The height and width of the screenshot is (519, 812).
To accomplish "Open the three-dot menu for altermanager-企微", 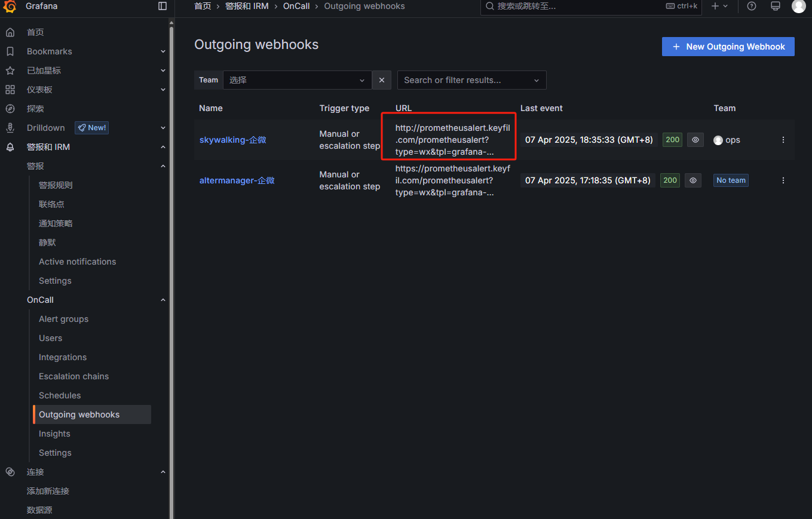I will pos(783,180).
